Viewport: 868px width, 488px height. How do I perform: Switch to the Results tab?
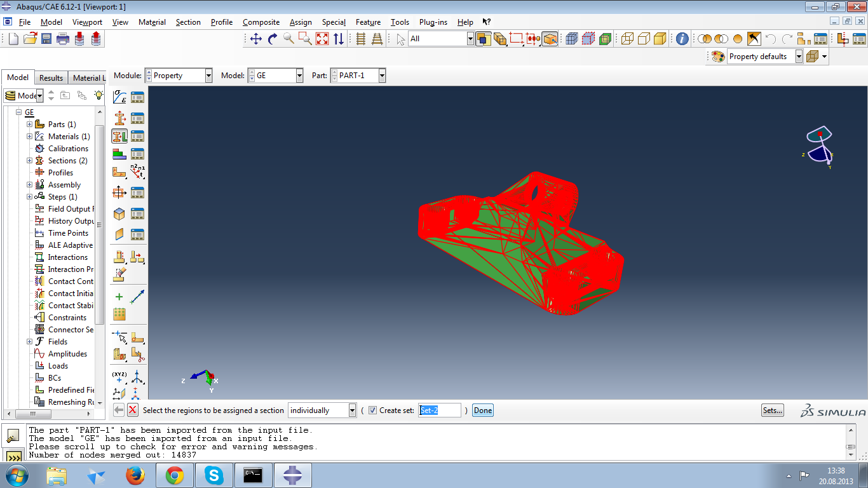pyautogui.click(x=51, y=78)
